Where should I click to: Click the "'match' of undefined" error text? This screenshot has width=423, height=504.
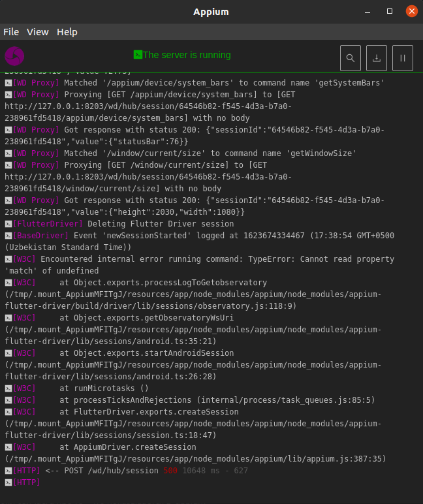point(52,271)
